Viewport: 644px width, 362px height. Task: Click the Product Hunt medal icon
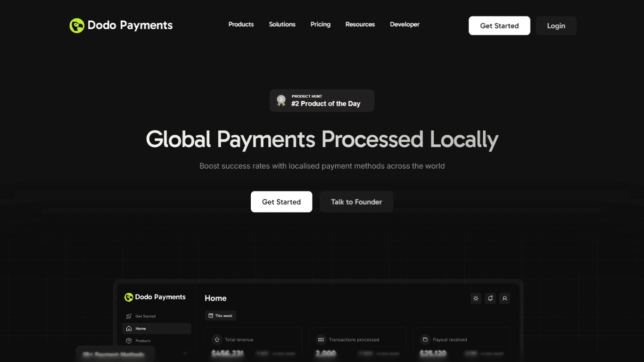pos(281,100)
